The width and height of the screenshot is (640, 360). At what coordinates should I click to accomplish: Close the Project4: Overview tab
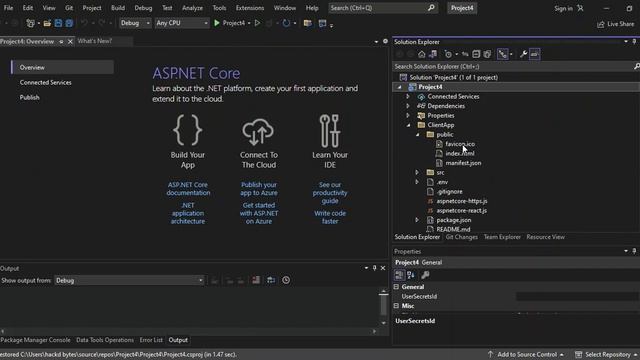(x=70, y=42)
